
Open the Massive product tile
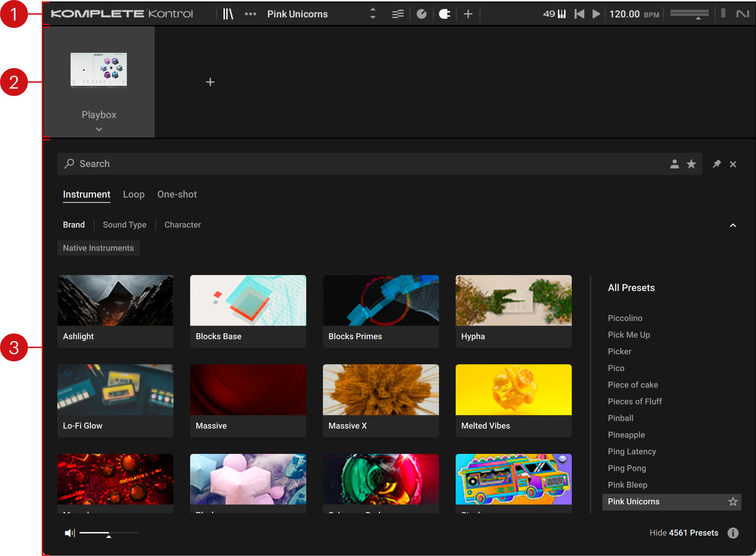tap(248, 400)
